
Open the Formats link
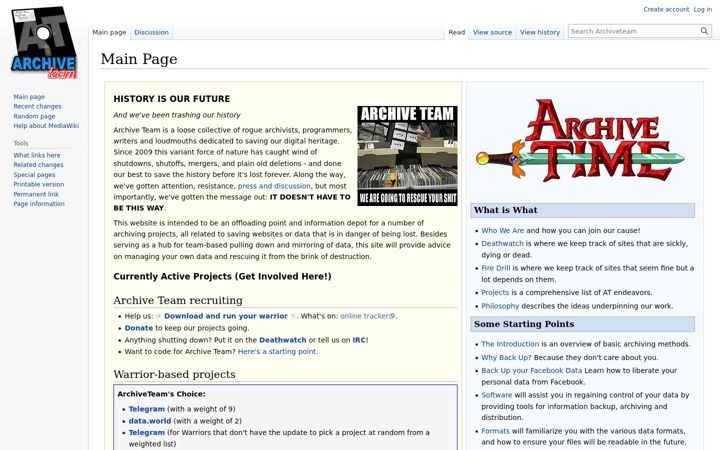click(495, 431)
